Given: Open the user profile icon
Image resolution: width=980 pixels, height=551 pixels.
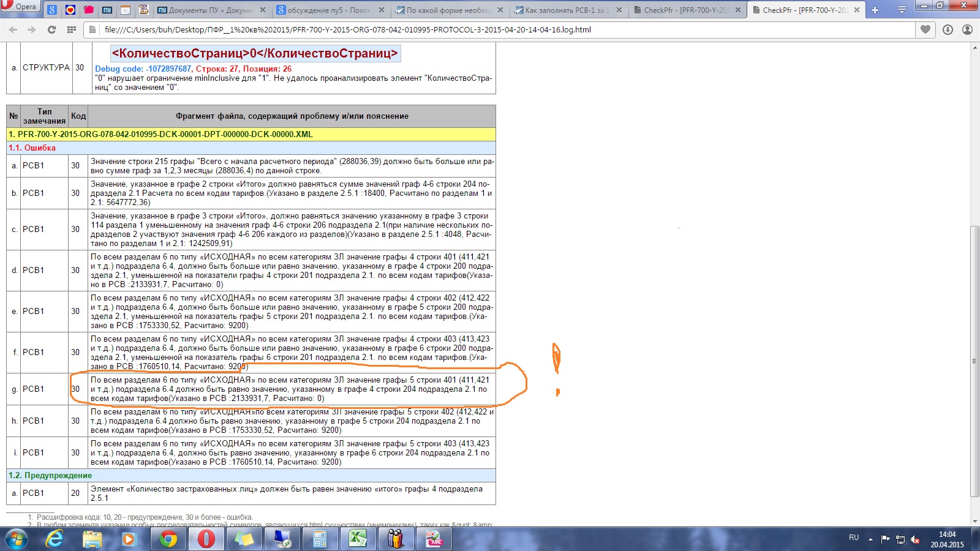Looking at the screenshot, I should coord(967,29).
